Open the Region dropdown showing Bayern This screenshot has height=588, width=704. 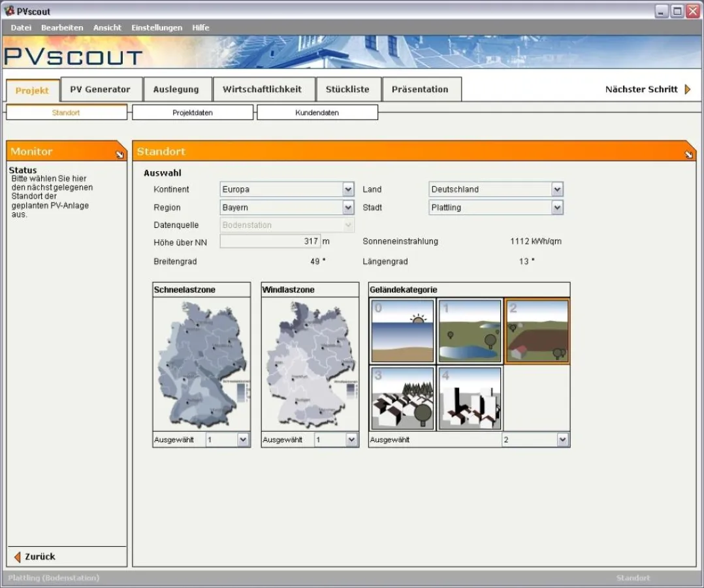(x=348, y=208)
